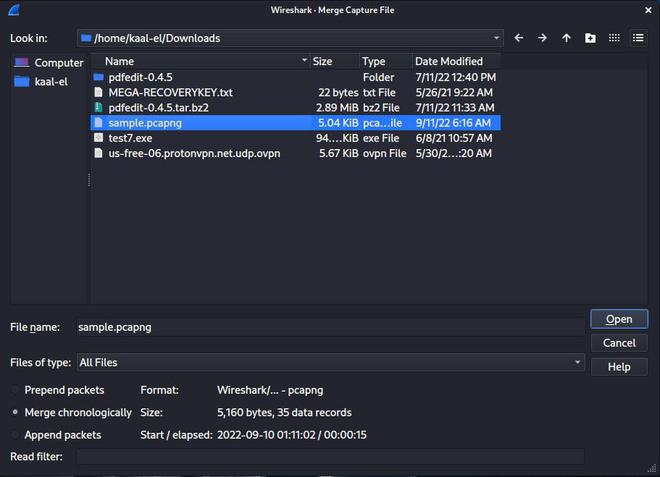
Task: Switch to icon grid view mode
Action: tap(614, 38)
